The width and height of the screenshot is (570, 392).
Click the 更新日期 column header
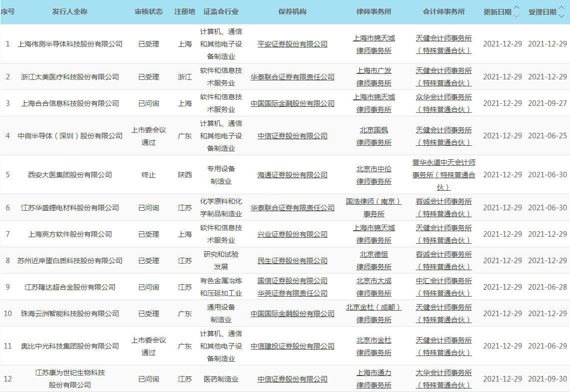coord(497,12)
